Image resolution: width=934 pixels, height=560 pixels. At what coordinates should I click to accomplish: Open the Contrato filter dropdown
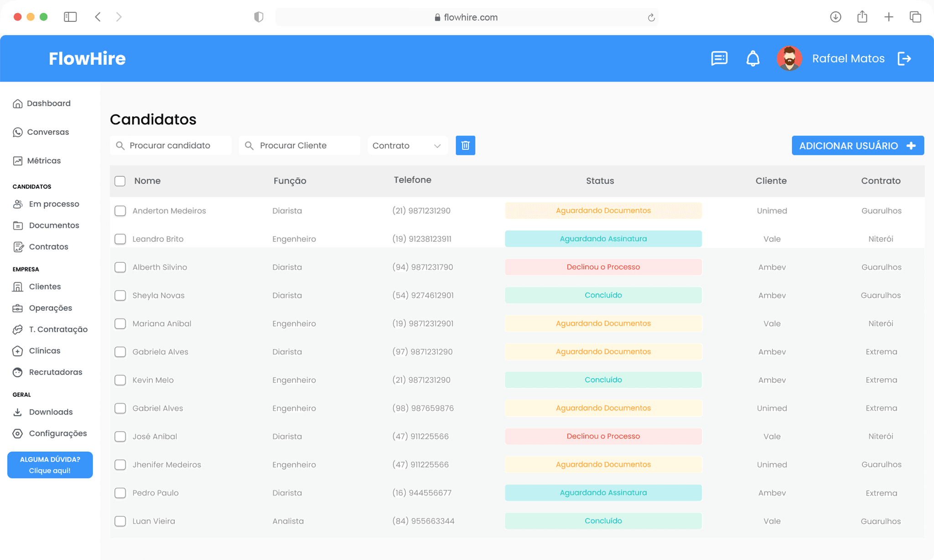(407, 145)
